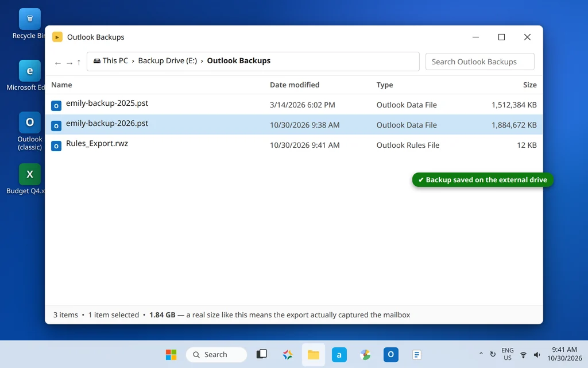Click the taskbar Search box
This screenshot has height=368, width=588.
click(216, 354)
